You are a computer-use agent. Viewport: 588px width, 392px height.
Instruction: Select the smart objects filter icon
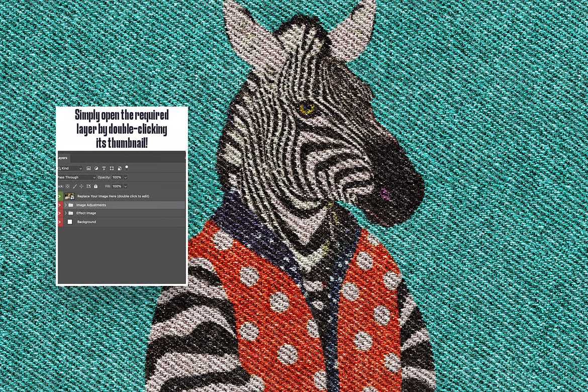(120, 168)
